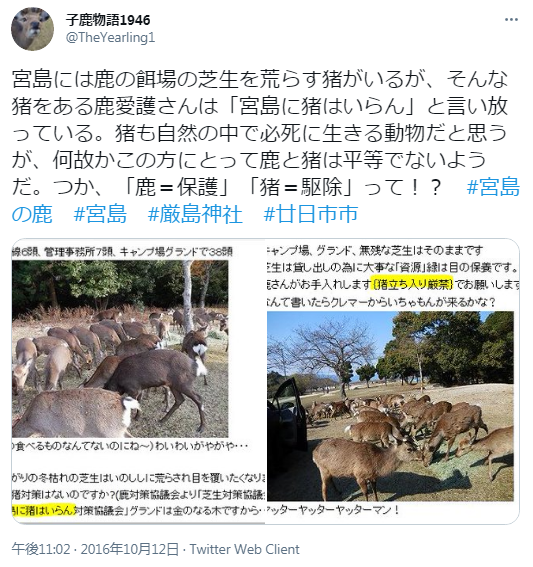The width and height of the screenshot is (533, 567).
Task: Open the left attached image of grazing deer
Action: coord(138,381)
